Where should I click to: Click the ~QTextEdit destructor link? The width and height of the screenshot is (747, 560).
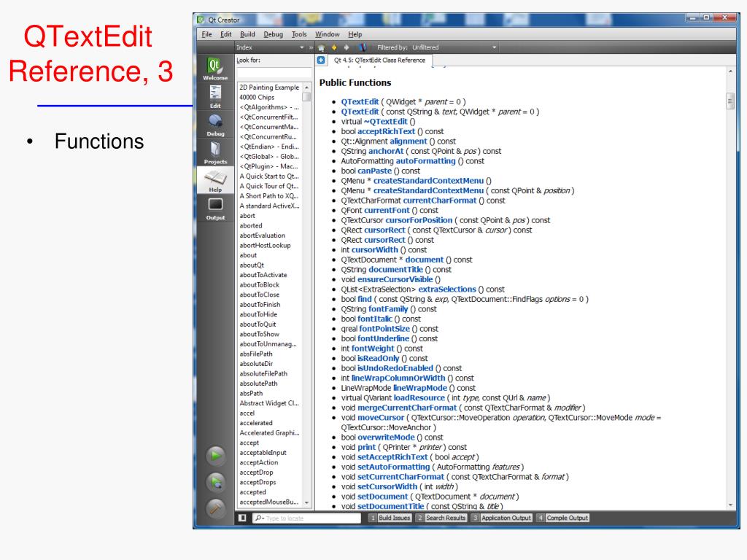pyautogui.click(x=385, y=122)
